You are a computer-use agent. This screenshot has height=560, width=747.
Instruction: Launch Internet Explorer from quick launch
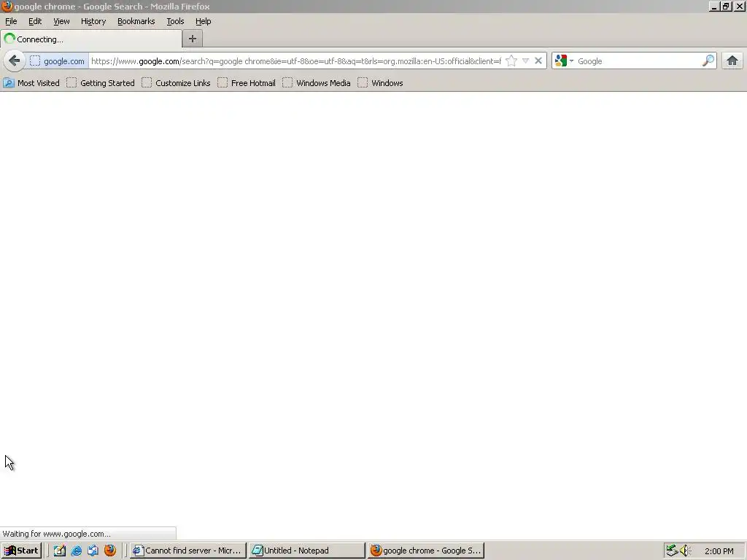pyautogui.click(x=76, y=551)
